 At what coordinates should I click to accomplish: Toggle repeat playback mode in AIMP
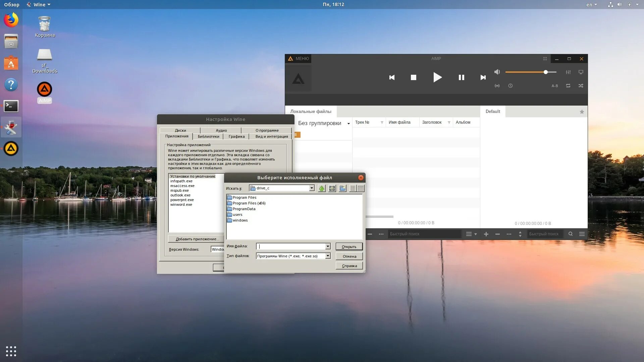[568, 86]
